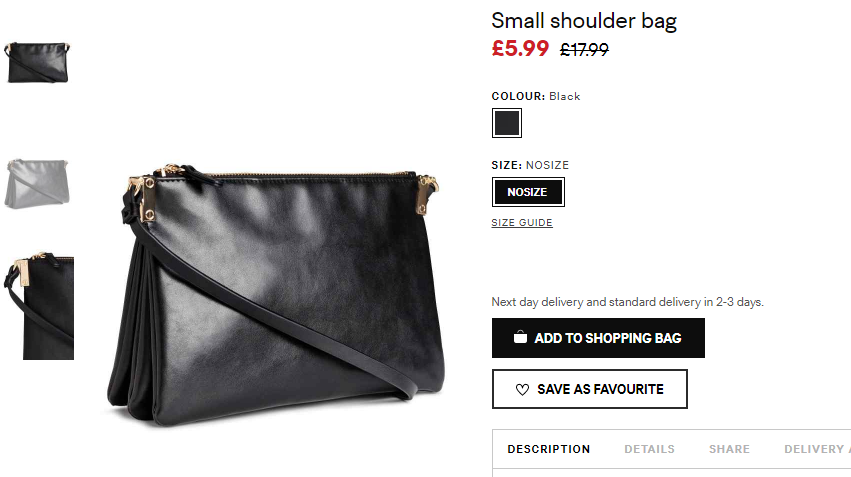Click the large main product image
Viewport: 851px width, 477px height.
pyautogui.click(x=276, y=294)
